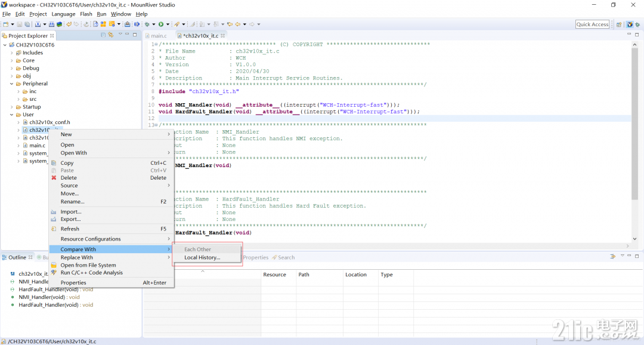Maximize the Project Explorer panel
Image resolution: width=644 pixels, height=345 pixels.
pyautogui.click(x=134, y=35)
